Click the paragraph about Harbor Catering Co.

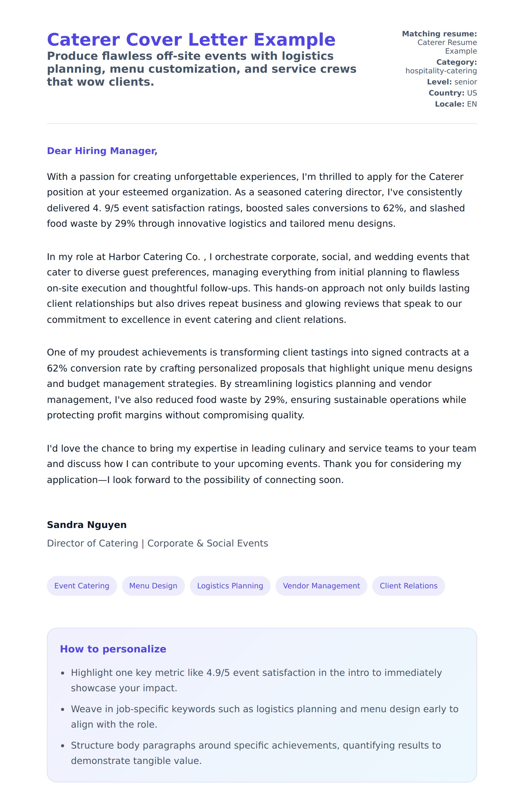[x=259, y=288]
